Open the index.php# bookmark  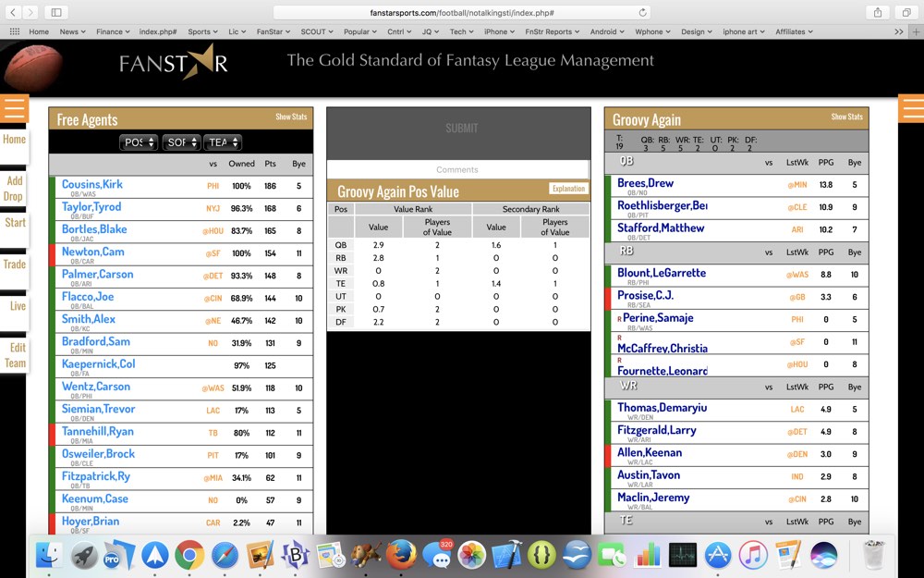(x=158, y=31)
